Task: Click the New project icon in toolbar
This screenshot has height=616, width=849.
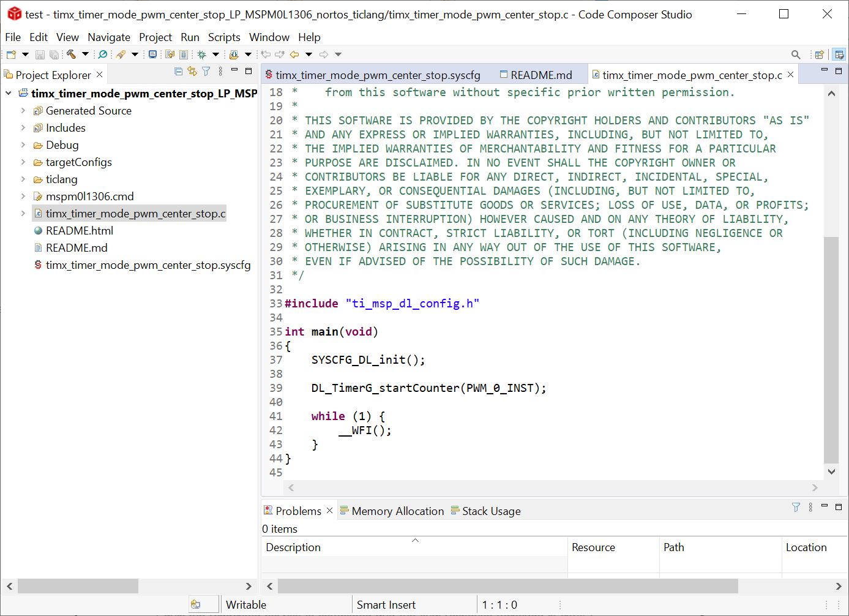Action: point(11,54)
